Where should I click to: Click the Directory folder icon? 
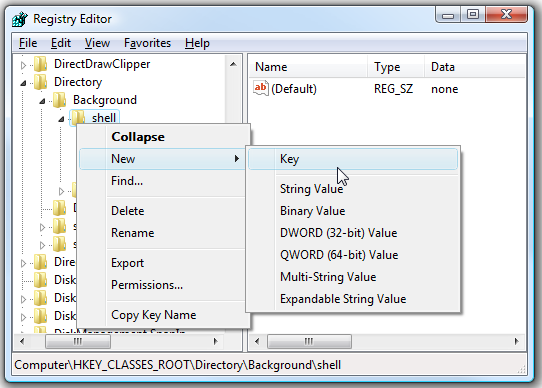[40, 82]
